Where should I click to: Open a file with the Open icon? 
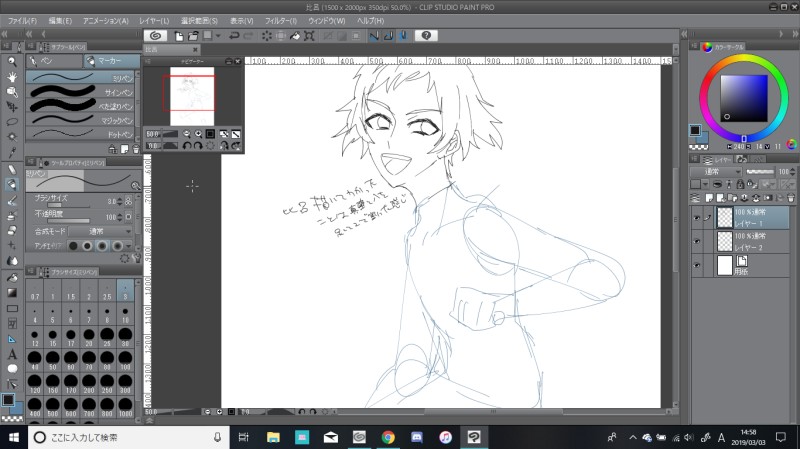(193, 36)
